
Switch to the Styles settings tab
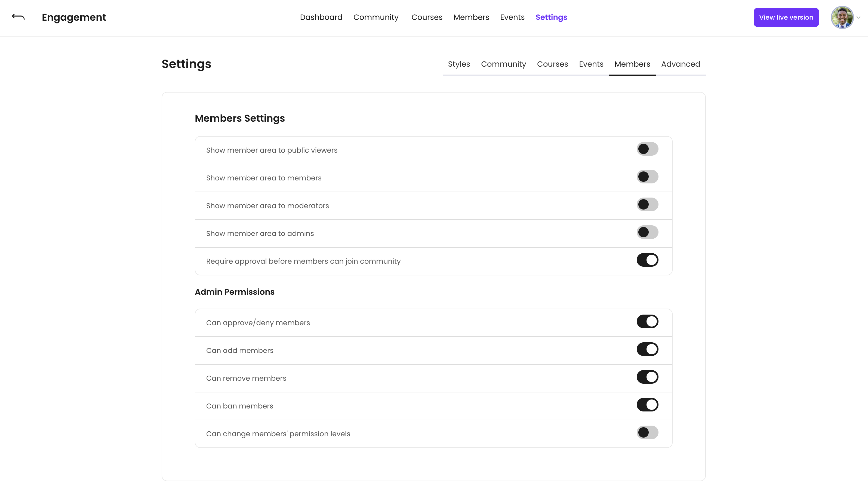point(459,64)
